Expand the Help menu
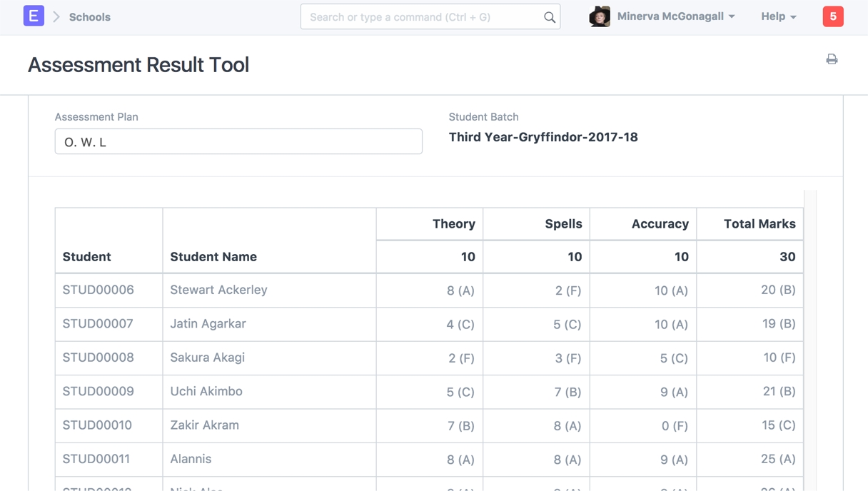This screenshot has width=868, height=491. (778, 16)
